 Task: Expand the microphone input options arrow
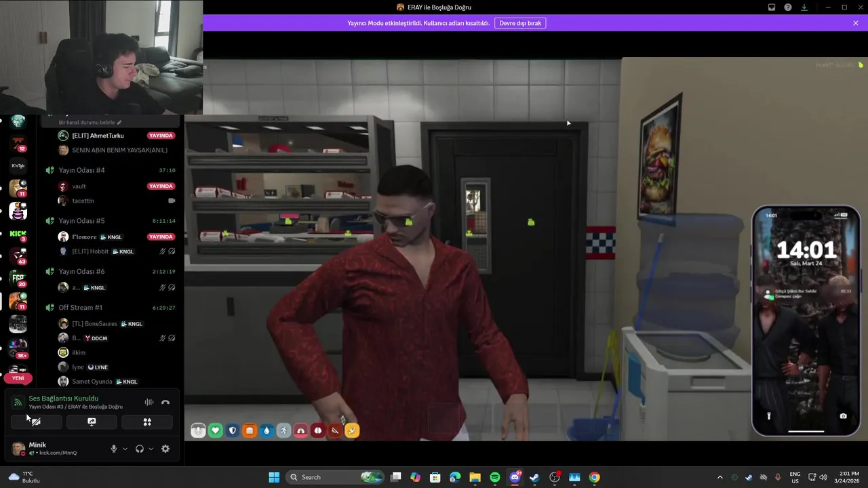(125, 449)
